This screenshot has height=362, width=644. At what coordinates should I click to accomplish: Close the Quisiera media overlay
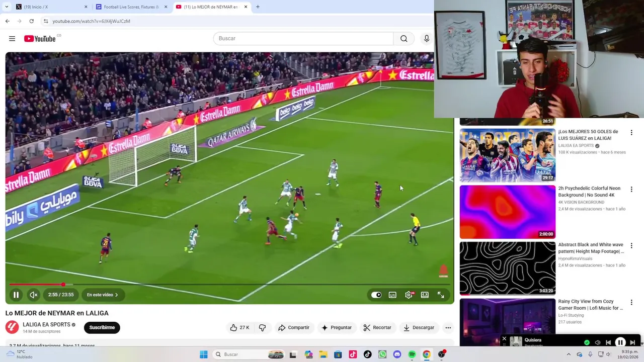(x=504, y=339)
